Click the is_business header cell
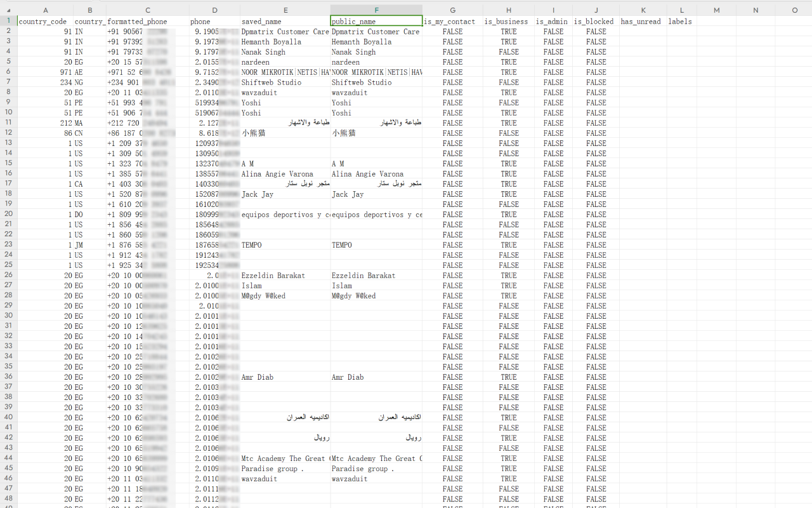The image size is (812, 508). point(508,22)
